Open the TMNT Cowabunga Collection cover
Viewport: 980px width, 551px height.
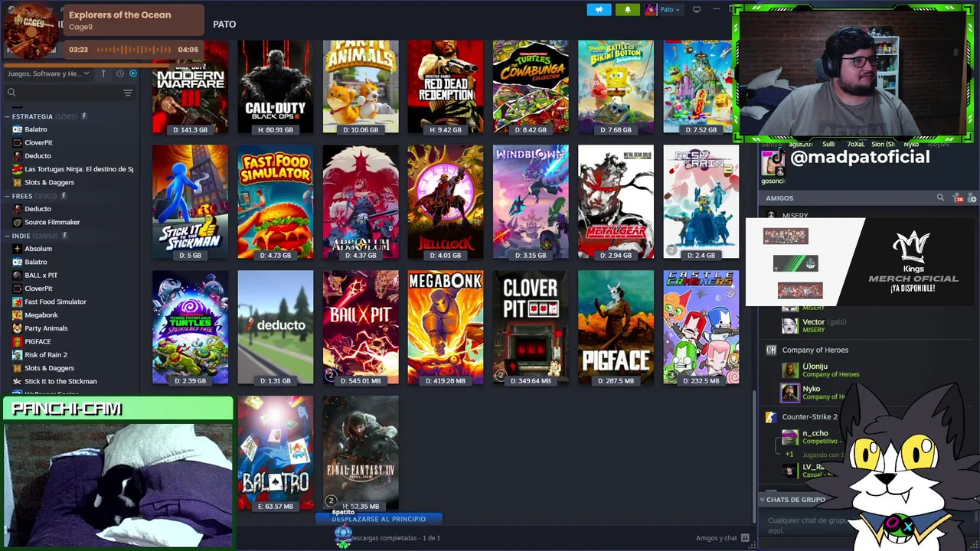531,87
